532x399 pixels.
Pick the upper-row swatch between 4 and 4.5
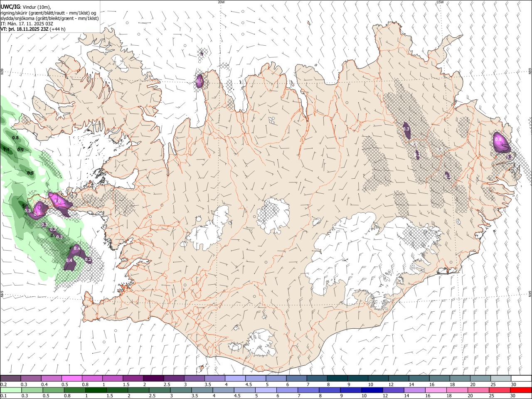click(x=235, y=378)
